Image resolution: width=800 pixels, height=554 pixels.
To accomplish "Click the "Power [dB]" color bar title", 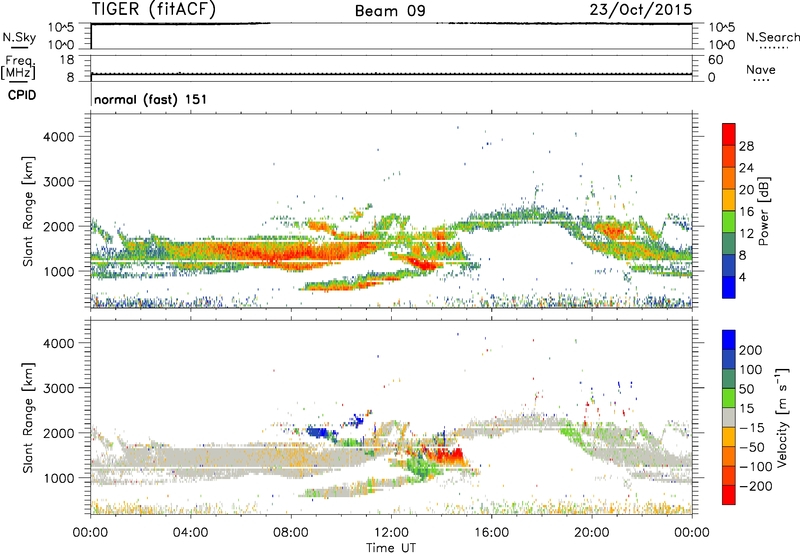I will pyautogui.click(x=764, y=211).
